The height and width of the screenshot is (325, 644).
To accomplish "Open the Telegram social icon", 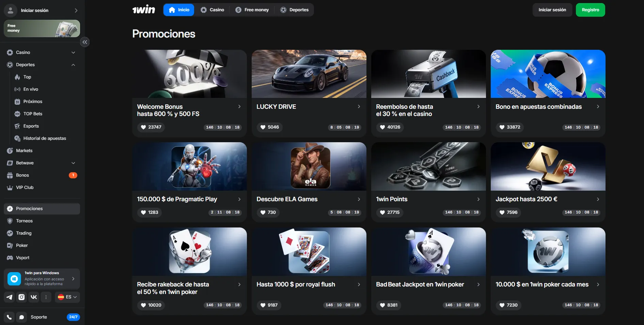I will [x=9, y=297].
